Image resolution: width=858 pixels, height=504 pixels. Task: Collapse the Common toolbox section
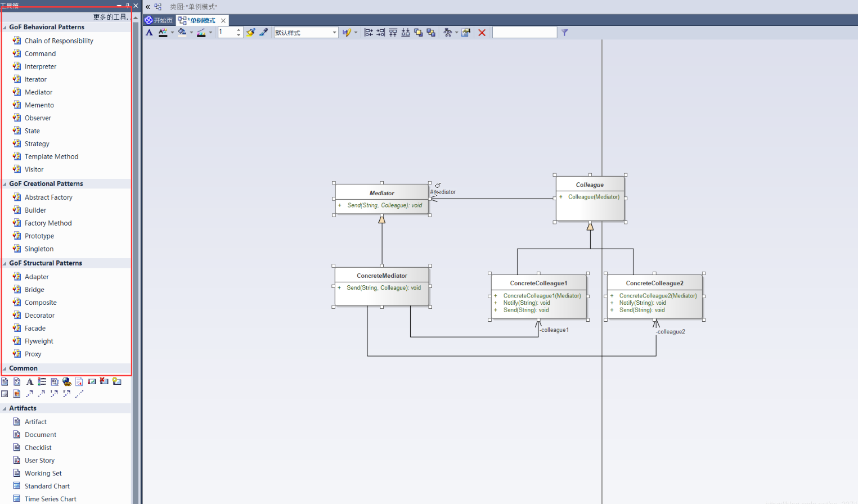pos(5,368)
